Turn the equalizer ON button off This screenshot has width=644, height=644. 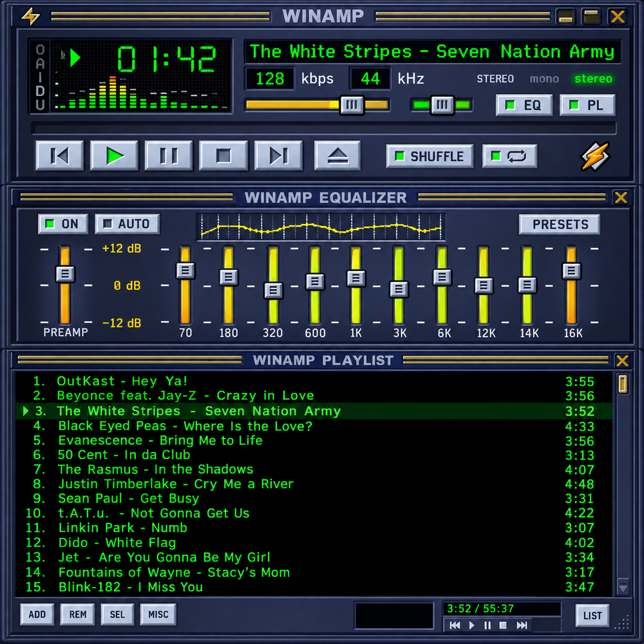(63, 224)
